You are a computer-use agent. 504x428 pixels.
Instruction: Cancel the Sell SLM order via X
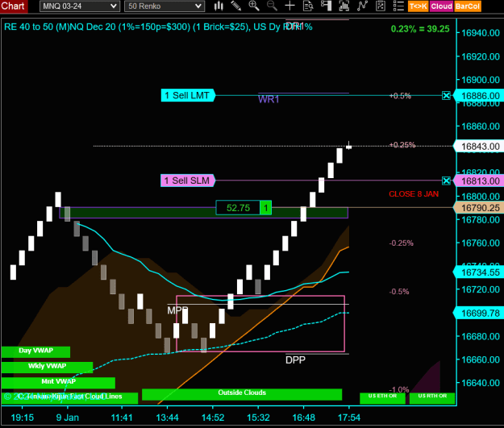point(446,181)
